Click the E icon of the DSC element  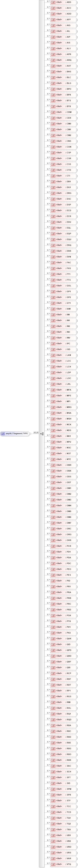53,199
